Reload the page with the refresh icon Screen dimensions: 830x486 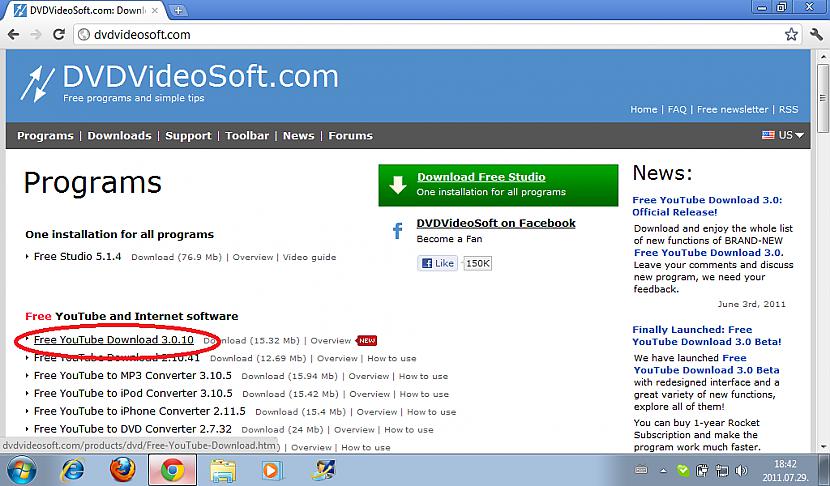59,34
